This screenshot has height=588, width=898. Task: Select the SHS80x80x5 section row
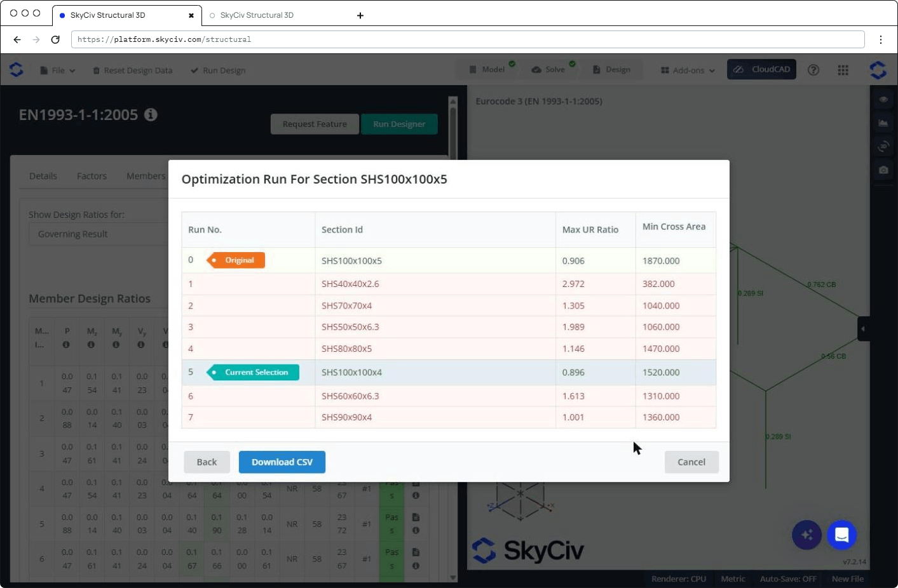click(449, 349)
